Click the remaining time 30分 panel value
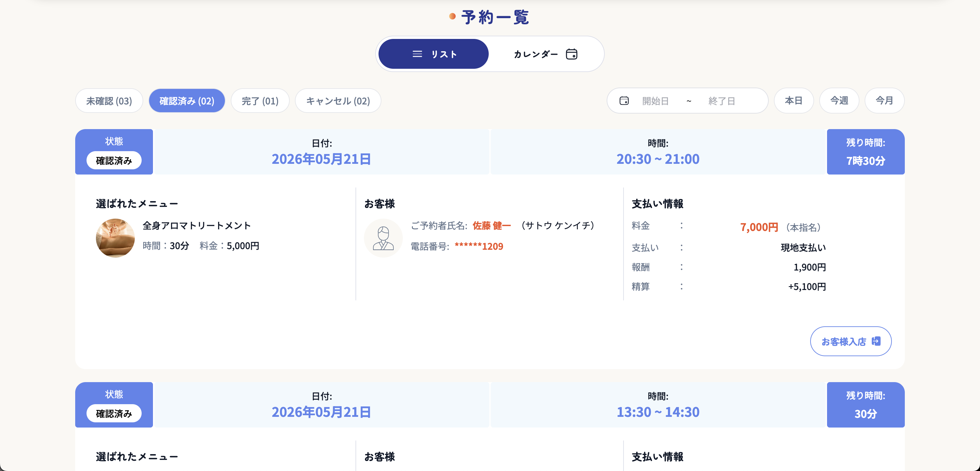The height and width of the screenshot is (471, 980). (866, 414)
